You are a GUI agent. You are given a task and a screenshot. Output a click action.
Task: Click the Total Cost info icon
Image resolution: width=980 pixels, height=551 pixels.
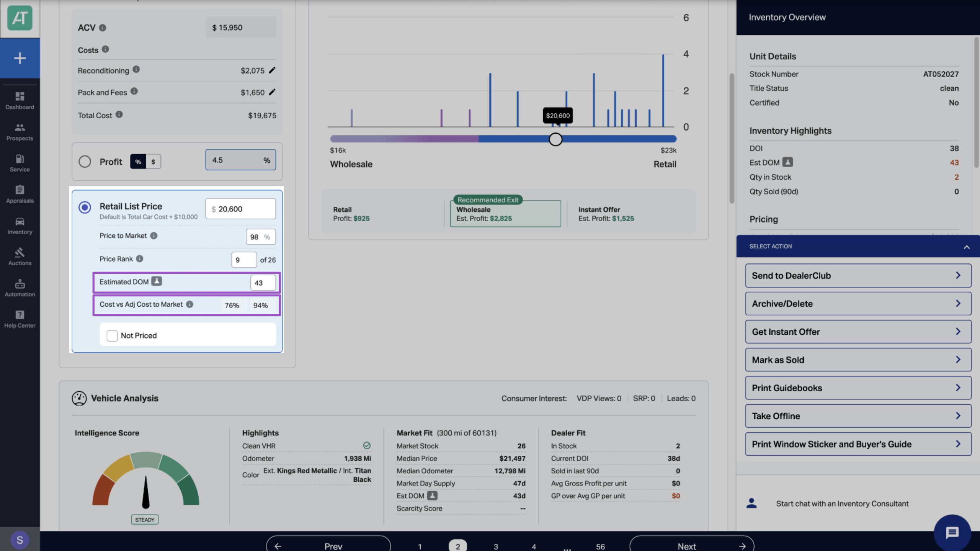tap(119, 114)
